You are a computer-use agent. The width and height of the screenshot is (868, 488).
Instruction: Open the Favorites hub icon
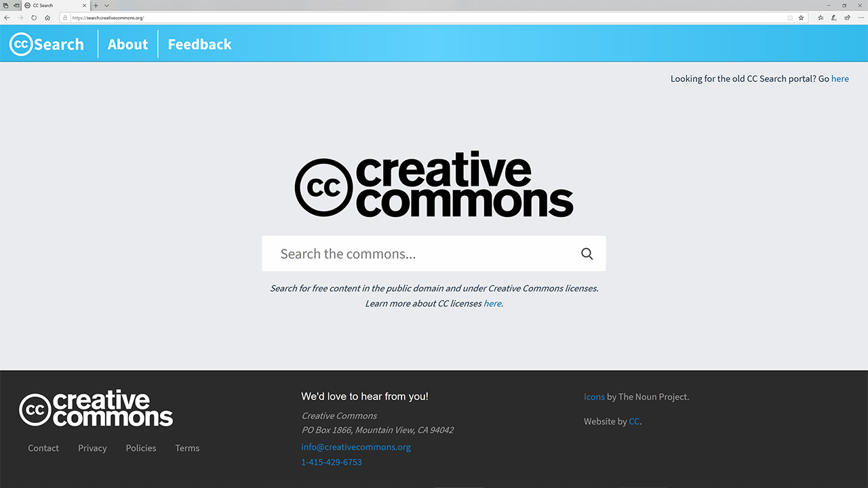coord(821,18)
